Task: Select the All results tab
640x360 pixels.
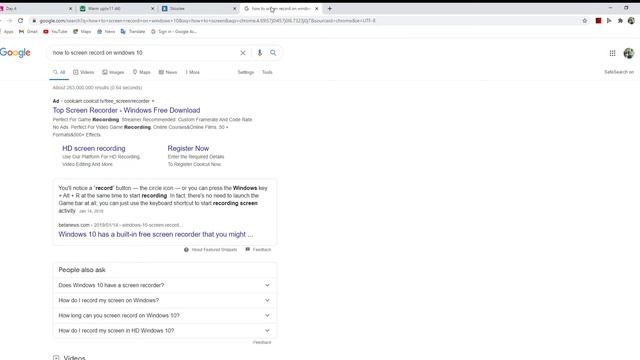Action: 59,72
